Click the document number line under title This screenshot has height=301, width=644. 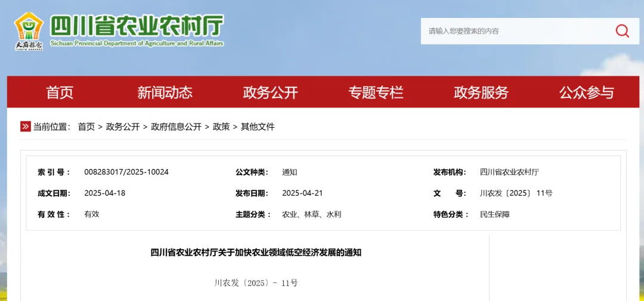pyautogui.click(x=256, y=283)
